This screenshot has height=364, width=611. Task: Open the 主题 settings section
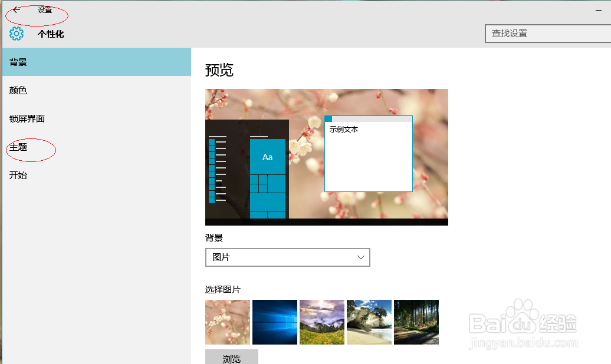(x=97, y=147)
